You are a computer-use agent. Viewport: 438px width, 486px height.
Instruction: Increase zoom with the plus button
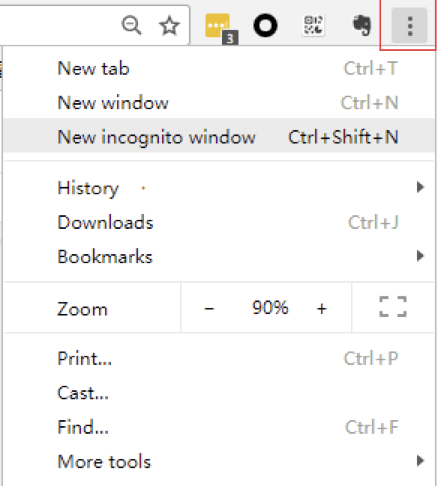[322, 308]
